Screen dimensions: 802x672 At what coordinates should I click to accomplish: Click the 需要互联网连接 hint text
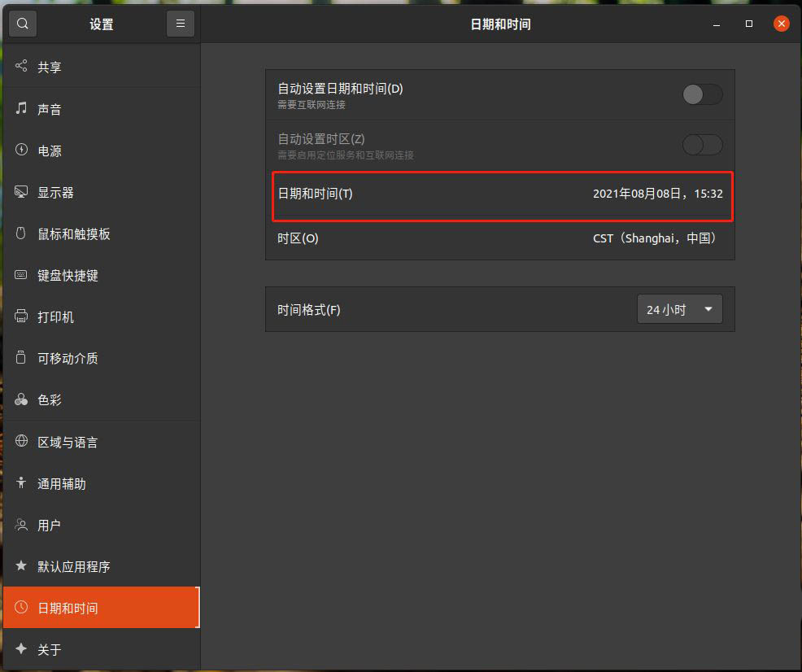pos(311,105)
